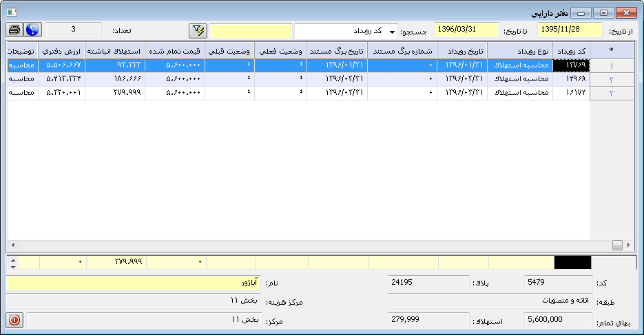Sort by 'کد رویداد' column header
644x335 pixels.
[x=571, y=52]
